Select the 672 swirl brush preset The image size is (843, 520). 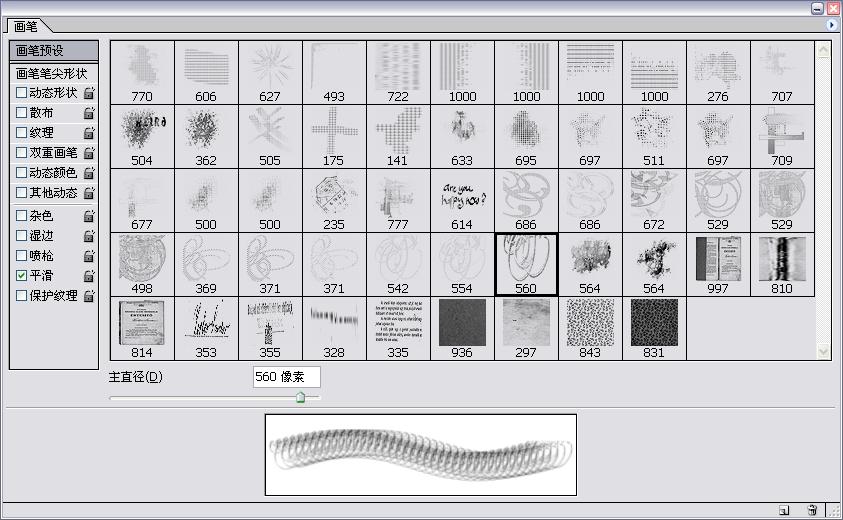[x=654, y=201]
